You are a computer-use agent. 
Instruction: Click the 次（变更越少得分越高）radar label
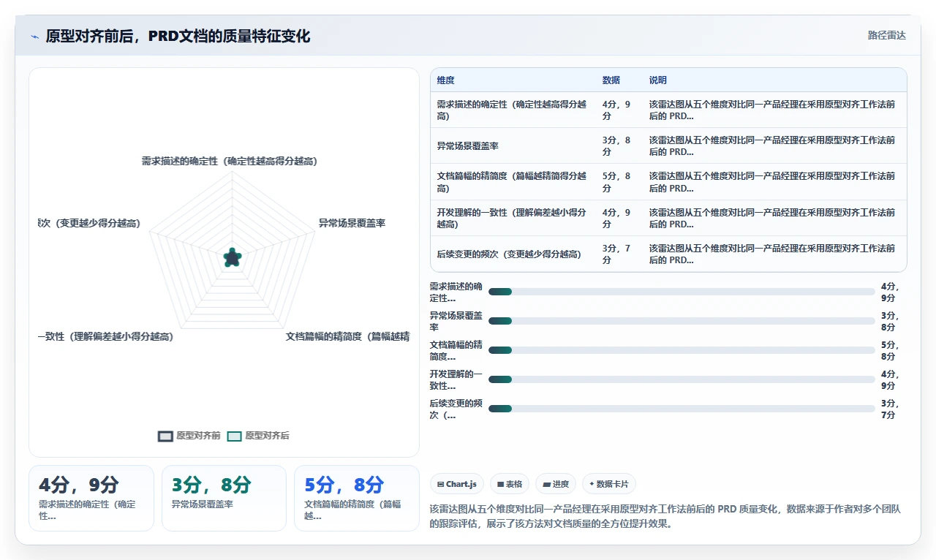[x=89, y=223]
